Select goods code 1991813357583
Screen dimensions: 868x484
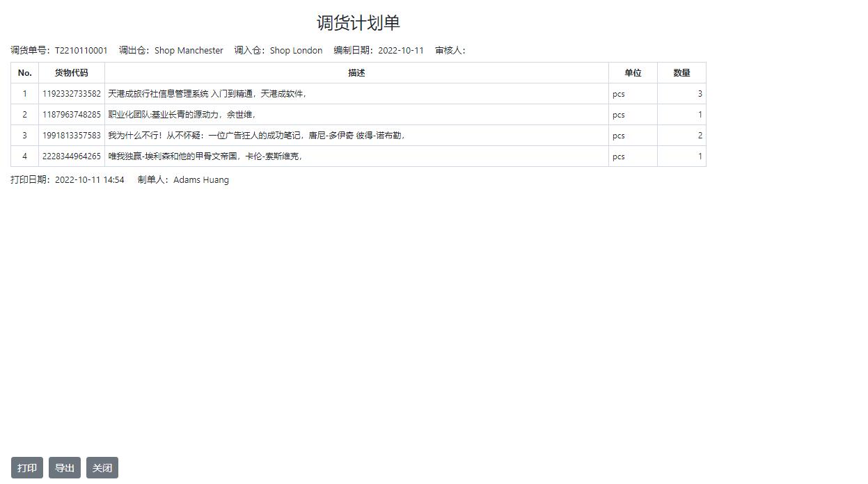pyautogui.click(x=72, y=136)
